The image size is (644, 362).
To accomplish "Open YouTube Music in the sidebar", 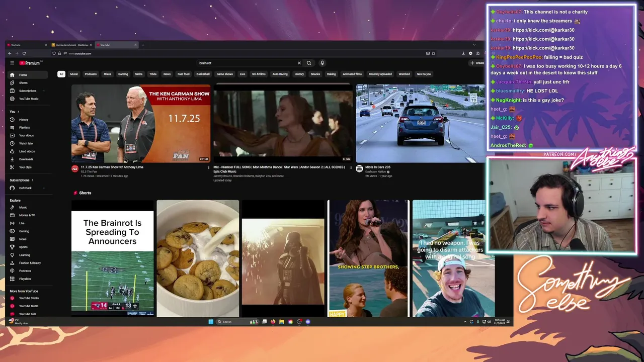I will click(x=28, y=99).
